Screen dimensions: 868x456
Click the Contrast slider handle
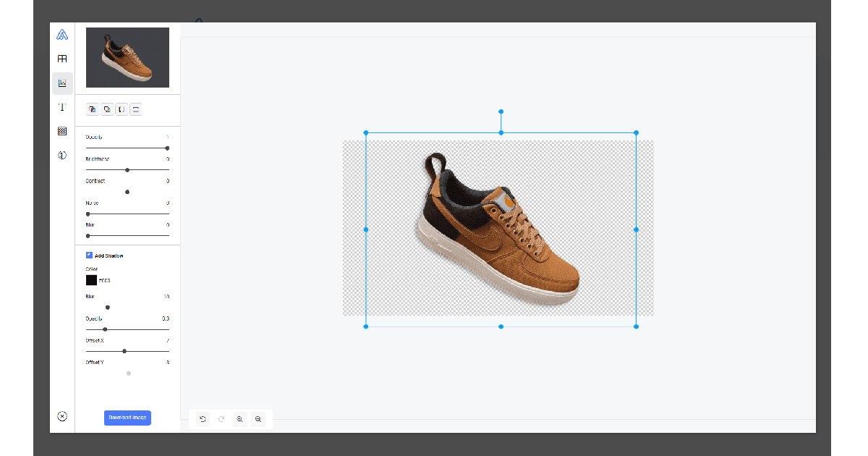pos(127,192)
